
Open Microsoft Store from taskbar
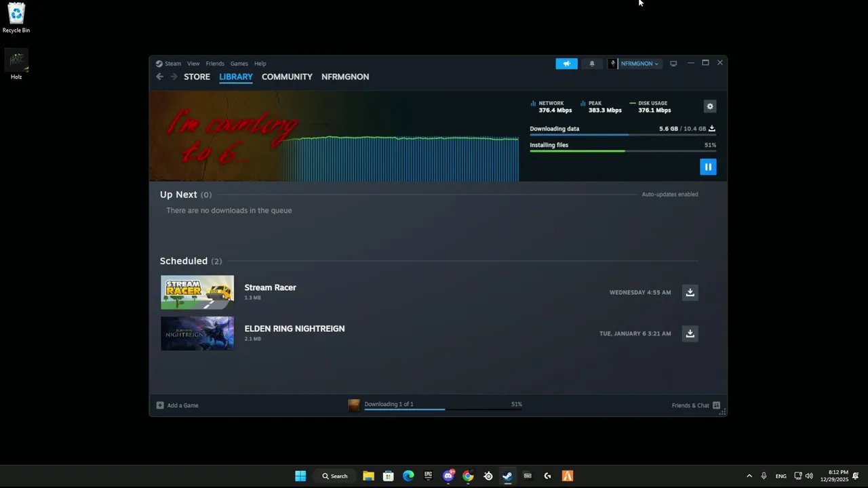(388, 476)
